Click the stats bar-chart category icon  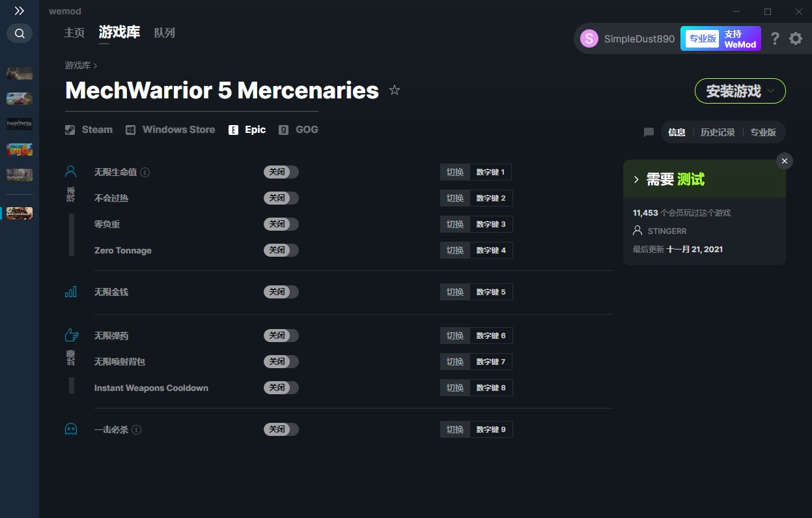pyautogui.click(x=71, y=292)
